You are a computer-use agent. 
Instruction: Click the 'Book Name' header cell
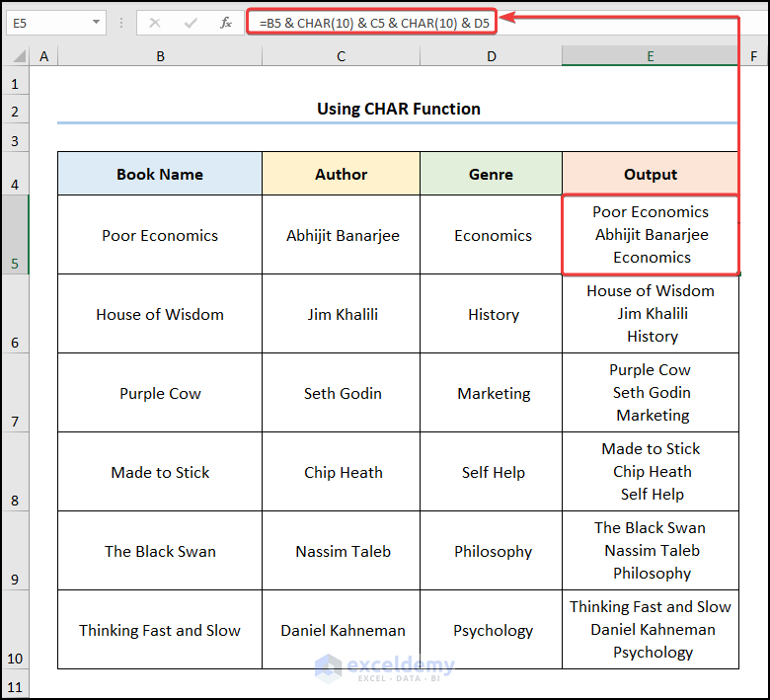tap(160, 174)
